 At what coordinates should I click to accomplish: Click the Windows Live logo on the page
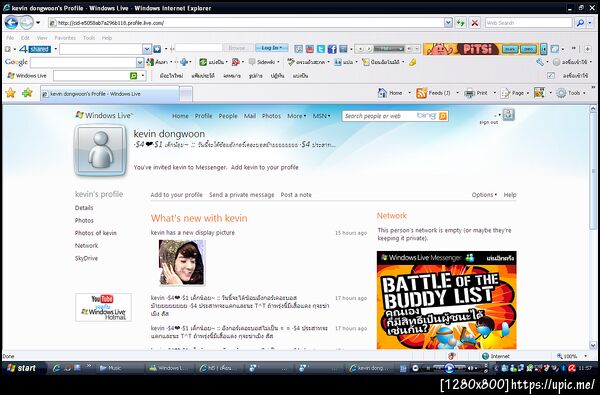104,115
